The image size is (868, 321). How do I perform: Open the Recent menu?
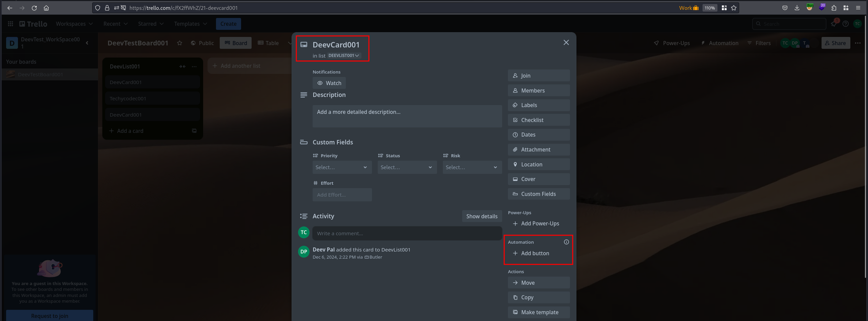coord(116,24)
